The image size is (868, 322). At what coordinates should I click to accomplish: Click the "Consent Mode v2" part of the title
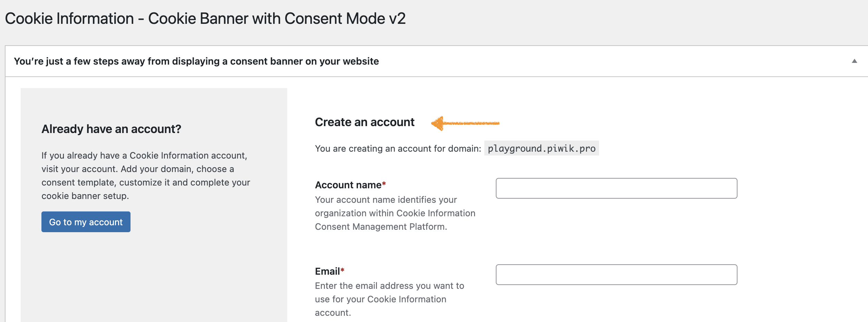click(345, 19)
